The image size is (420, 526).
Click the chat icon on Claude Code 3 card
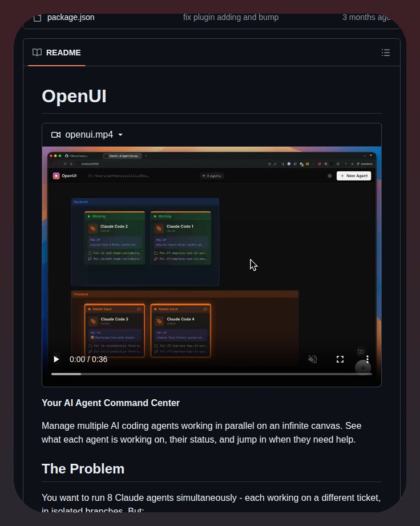(139, 309)
